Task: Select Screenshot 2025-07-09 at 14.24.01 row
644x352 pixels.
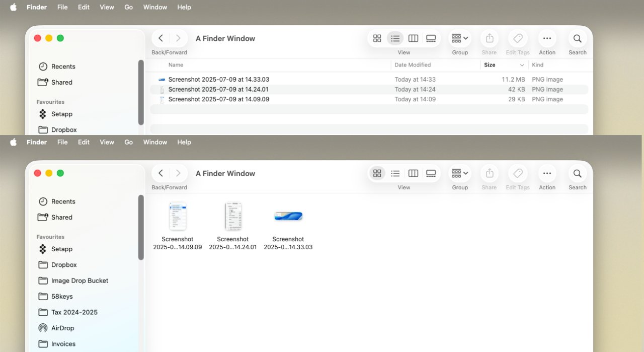Action: (x=369, y=90)
